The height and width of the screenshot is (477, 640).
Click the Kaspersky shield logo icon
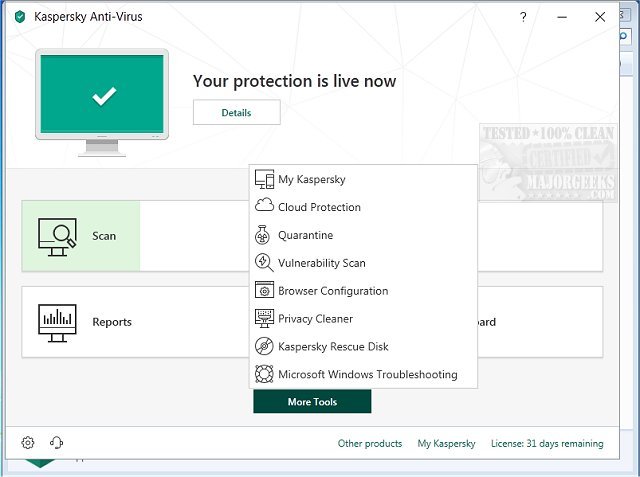[x=20, y=17]
